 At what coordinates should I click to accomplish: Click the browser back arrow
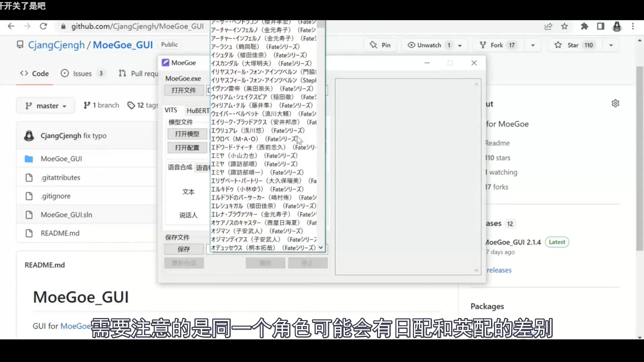pos(11,26)
